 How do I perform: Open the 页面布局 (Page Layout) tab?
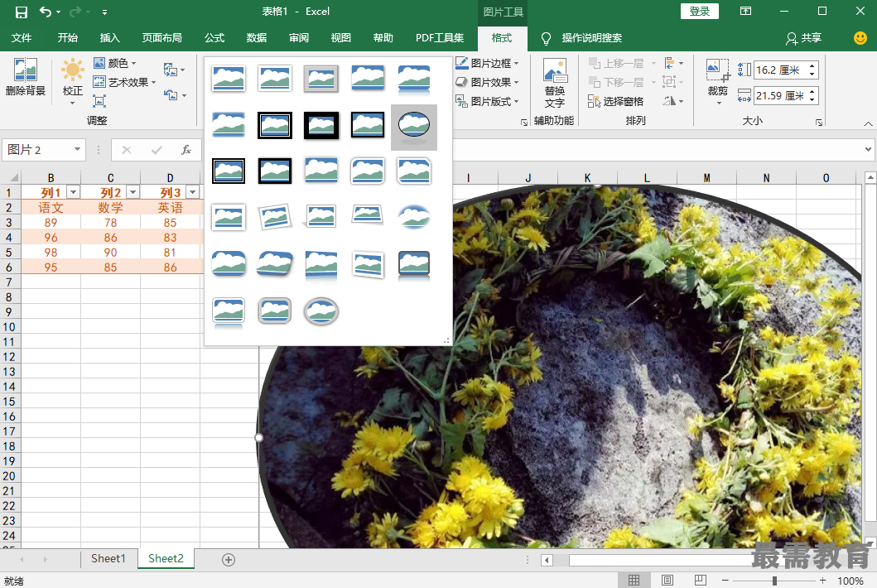pos(161,37)
